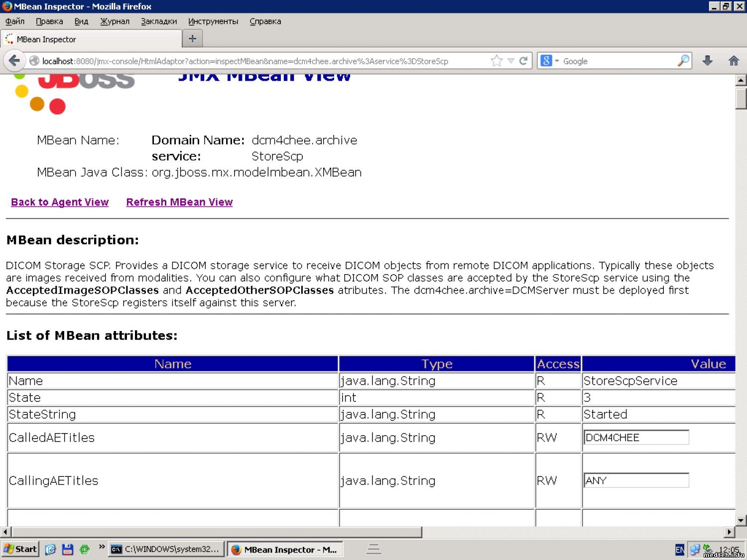The height and width of the screenshot is (560, 747).
Task: Click the search magnifier icon
Action: point(683,61)
